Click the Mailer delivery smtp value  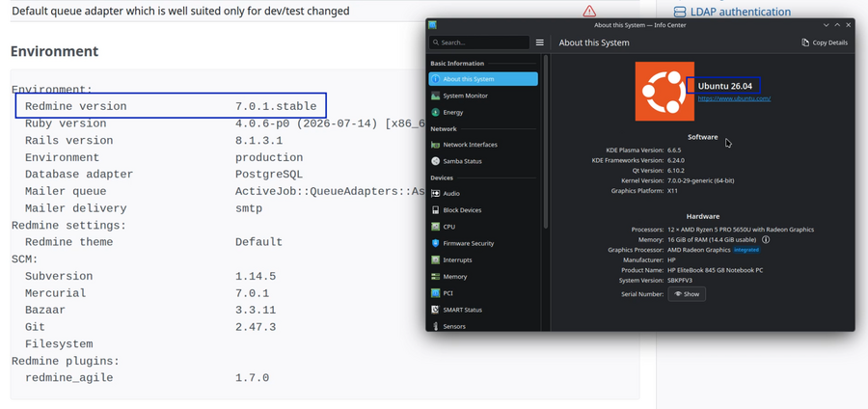tap(249, 208)
